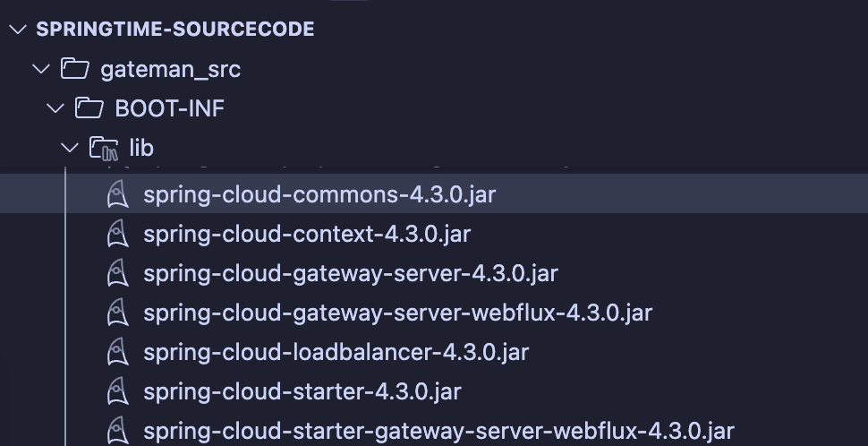Collapse the BOOT-INF folder chevron
The image size is (868, 446).
click(55, 108)
